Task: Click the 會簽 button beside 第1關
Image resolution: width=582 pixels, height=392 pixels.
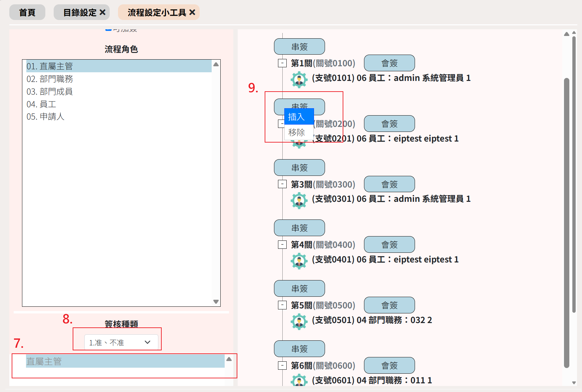Action: click(389, 63)
